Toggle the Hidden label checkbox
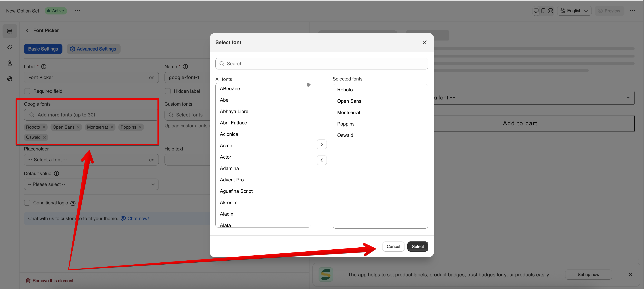Viewport: 644px width, 289px height. (x=168, y=91)
